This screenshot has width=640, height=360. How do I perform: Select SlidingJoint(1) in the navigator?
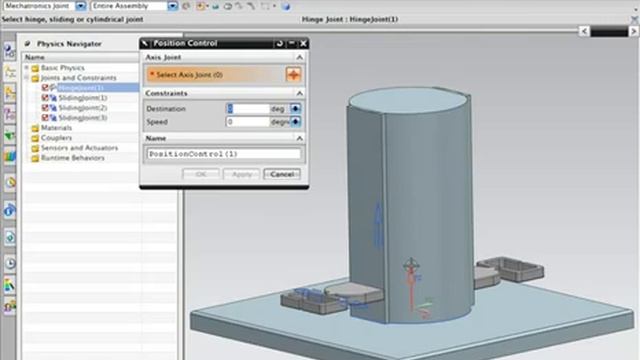click(83, 98)
